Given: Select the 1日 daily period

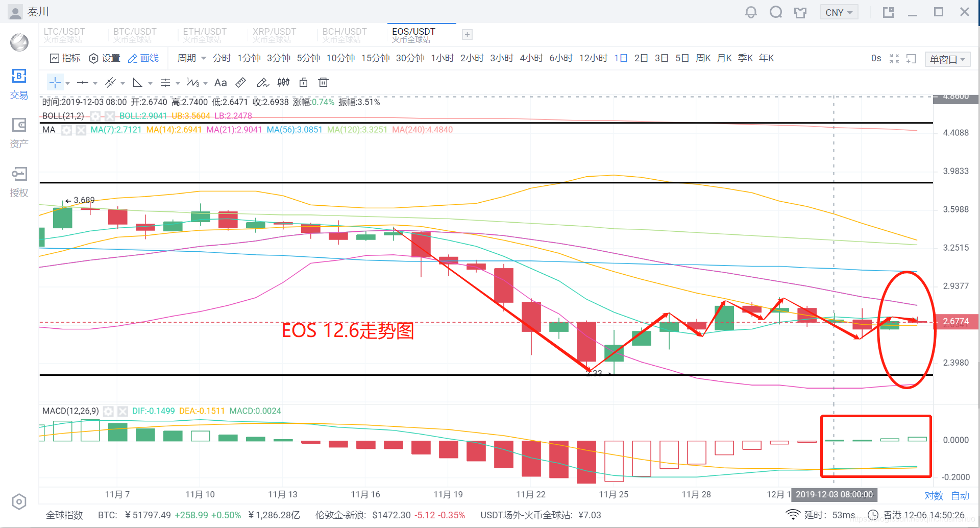Looking at the screenshot, I should click(x=621, y=58).
